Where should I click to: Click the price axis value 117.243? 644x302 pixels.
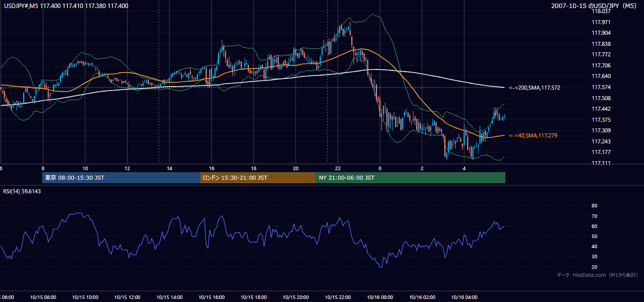[x=602, y=141]
